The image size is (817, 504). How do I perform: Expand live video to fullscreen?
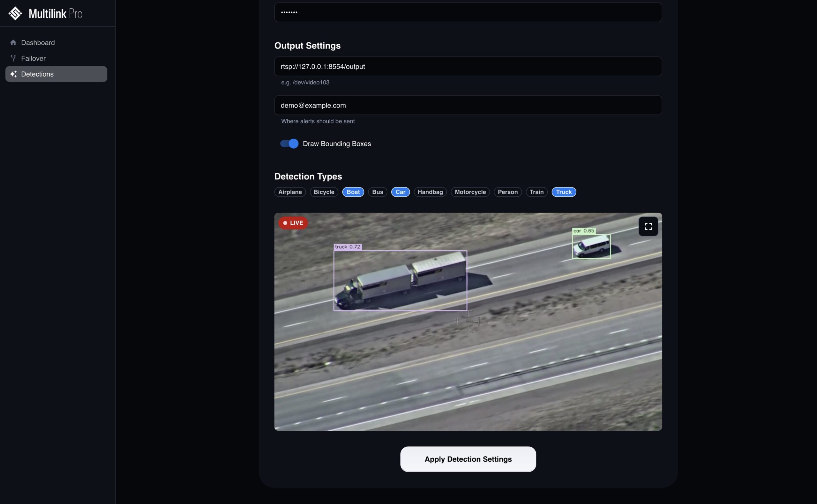click(x=648, y=227)
